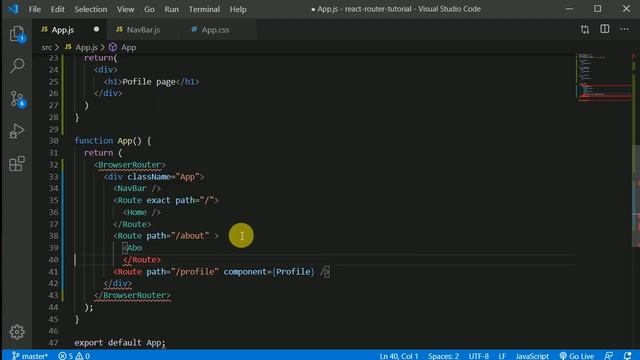Click 'function App()' declaration

point(108,141)
